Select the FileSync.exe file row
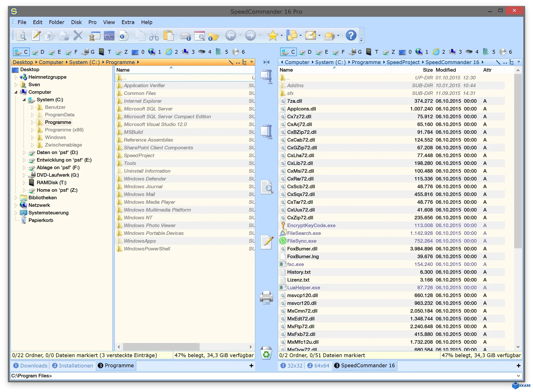Viewport: 533px width, 392px height. tap(392, 241)
